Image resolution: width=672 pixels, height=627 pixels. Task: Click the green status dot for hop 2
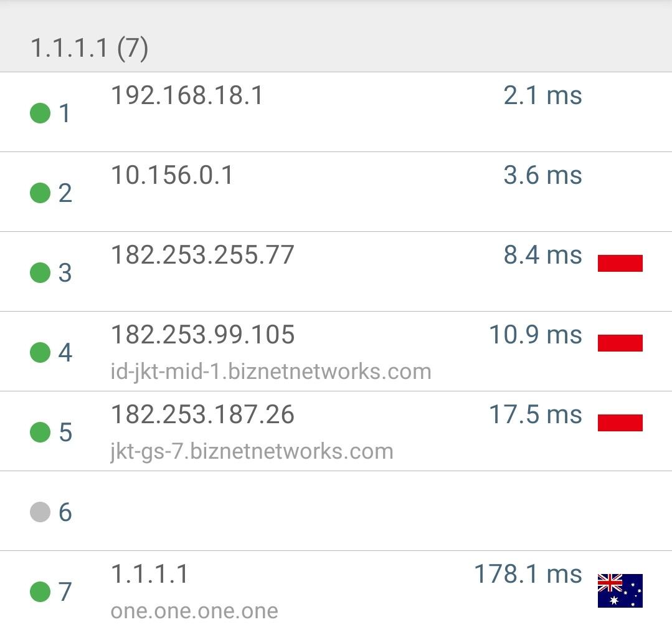point(40,193)
